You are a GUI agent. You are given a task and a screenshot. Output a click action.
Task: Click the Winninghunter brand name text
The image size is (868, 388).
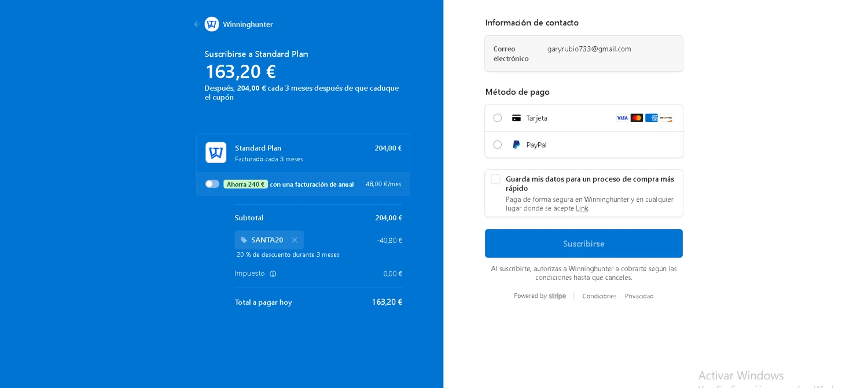(248, 24)
